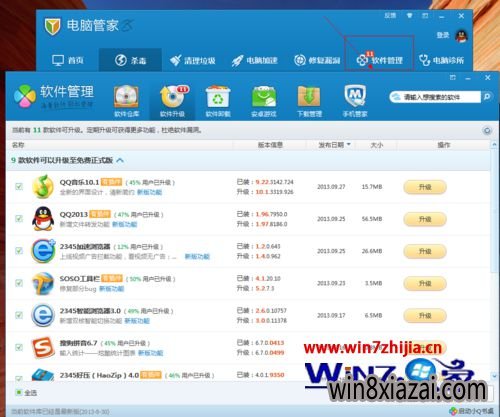500x417 pixels.
Task: Toggle checkbox for QQ音乐10.1 row
Action: coord(19,186)
